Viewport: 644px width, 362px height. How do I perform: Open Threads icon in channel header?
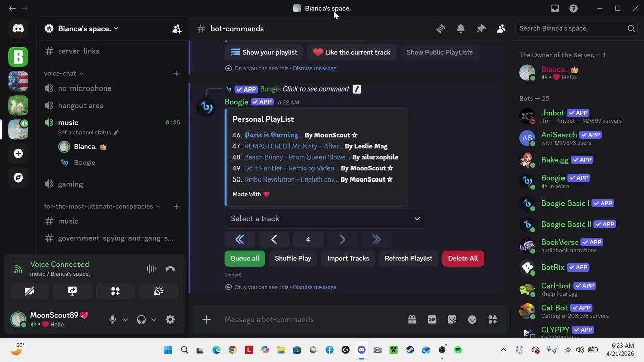[441, 29]
